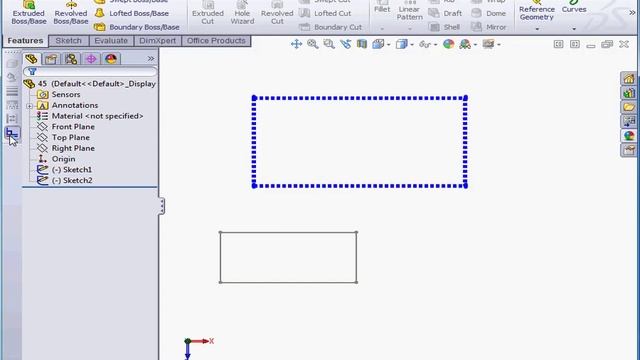
Task: Select Origin in the feature tree
Action: pos(56,159)
